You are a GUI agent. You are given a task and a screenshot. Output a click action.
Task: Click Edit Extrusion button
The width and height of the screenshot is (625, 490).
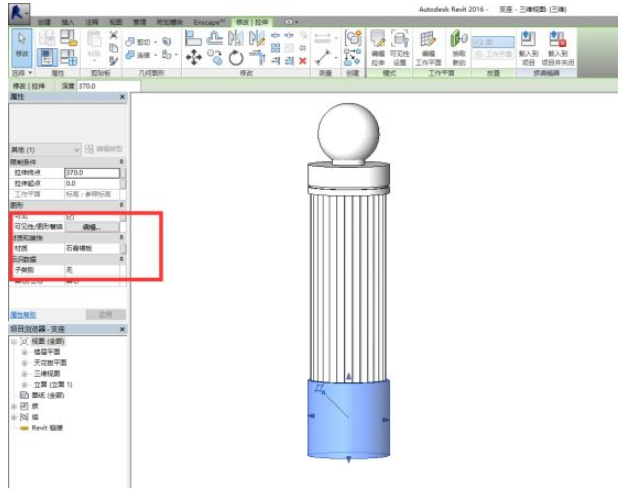(x=377, y=48)
